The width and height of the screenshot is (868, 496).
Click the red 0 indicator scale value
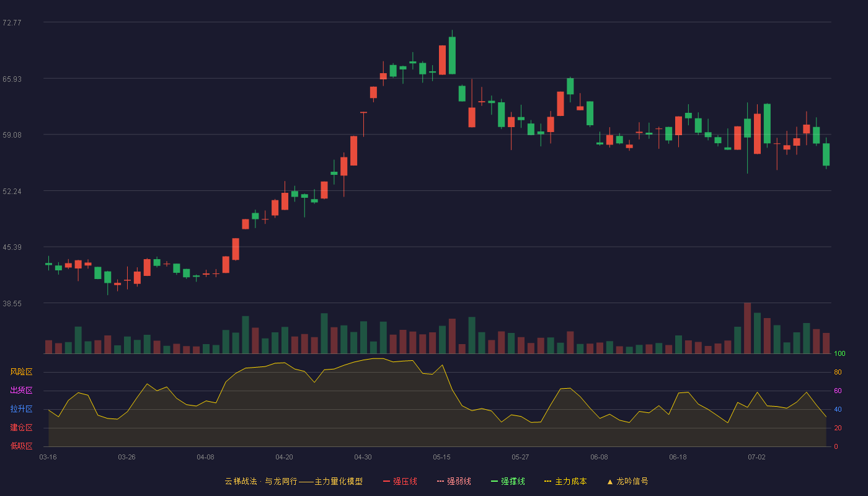(836, 446)
